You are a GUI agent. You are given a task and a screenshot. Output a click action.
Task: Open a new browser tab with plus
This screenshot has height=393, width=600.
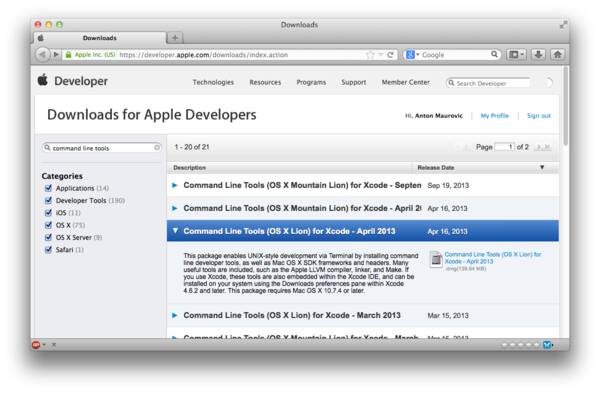coord(175,38)
